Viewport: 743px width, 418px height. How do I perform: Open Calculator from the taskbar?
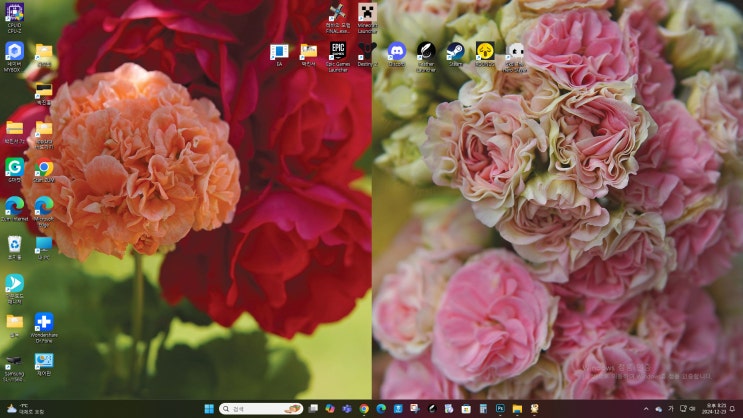coord(483,409)
